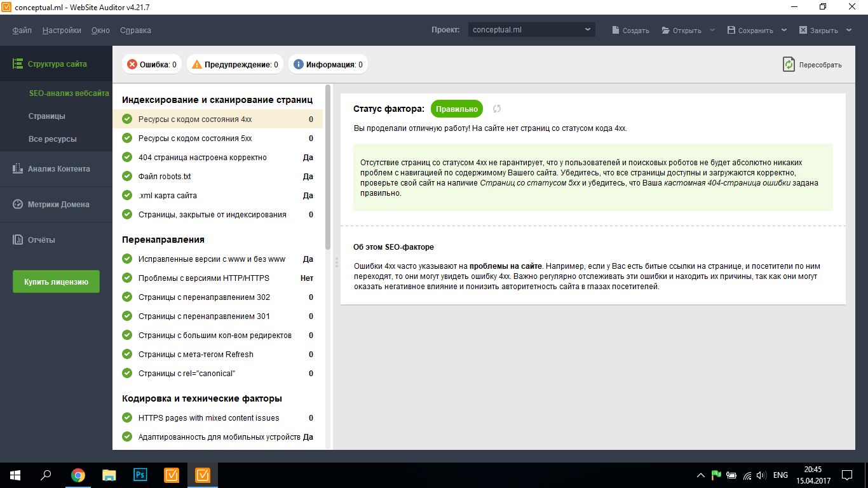Viewport: 868px width, 488px height.
Task: Expand the arrow next to Открыть
Action: 712,30
